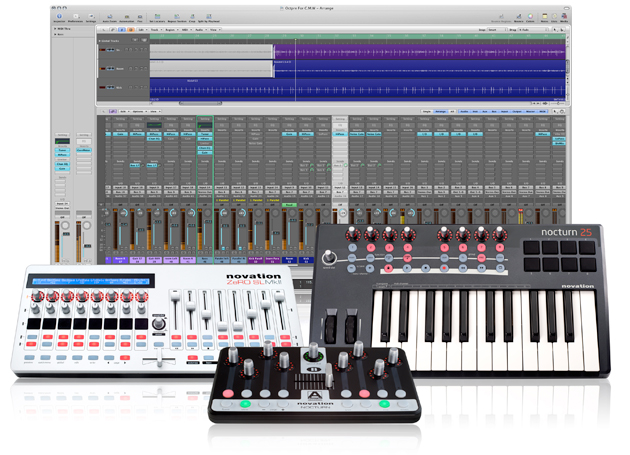Screen dimensions: 630x455
Task: Open the Mixer Options menu
Action: 139,111
